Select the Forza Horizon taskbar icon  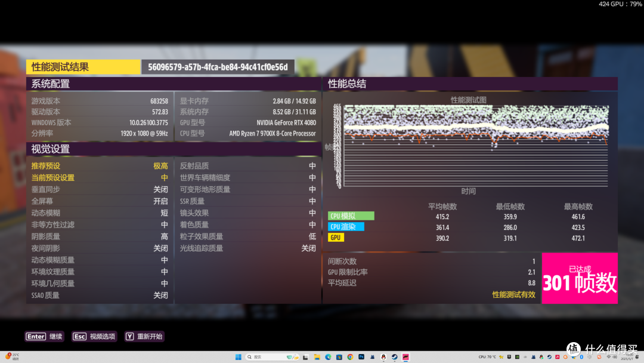pos(405,357)
